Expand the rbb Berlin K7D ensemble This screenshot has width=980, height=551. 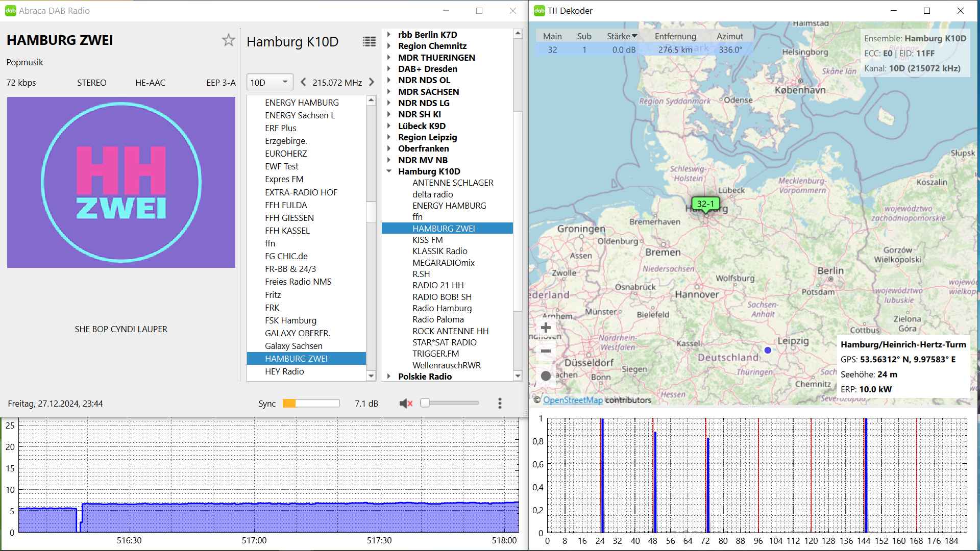point(389,35)
